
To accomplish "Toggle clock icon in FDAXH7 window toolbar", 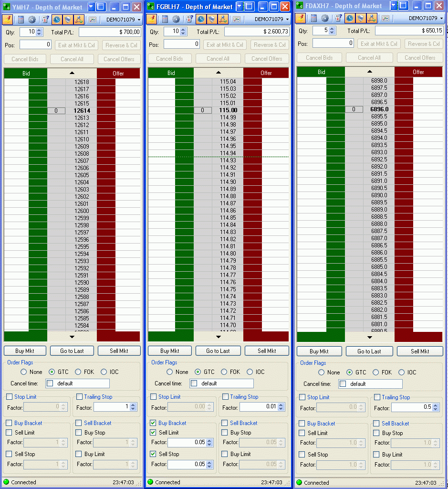I will coord(350,18).
